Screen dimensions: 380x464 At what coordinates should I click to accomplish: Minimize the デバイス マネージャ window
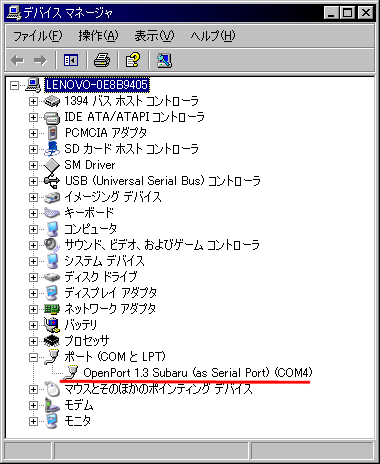tap(331, 13)
